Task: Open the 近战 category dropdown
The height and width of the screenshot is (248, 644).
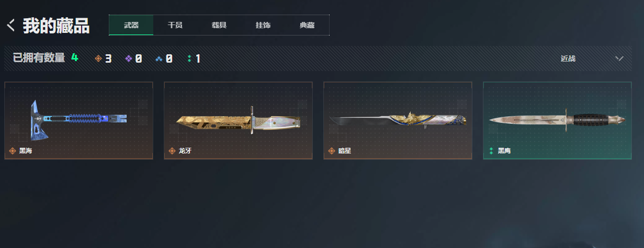Action: [591, 58]
